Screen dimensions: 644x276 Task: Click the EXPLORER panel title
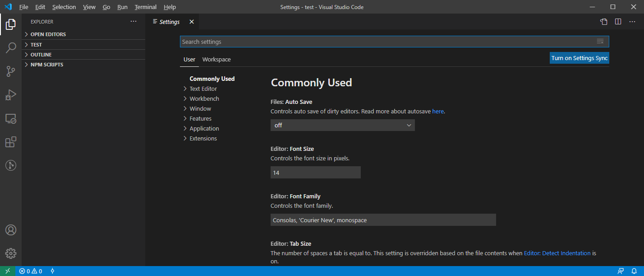[x=42, y=22]
